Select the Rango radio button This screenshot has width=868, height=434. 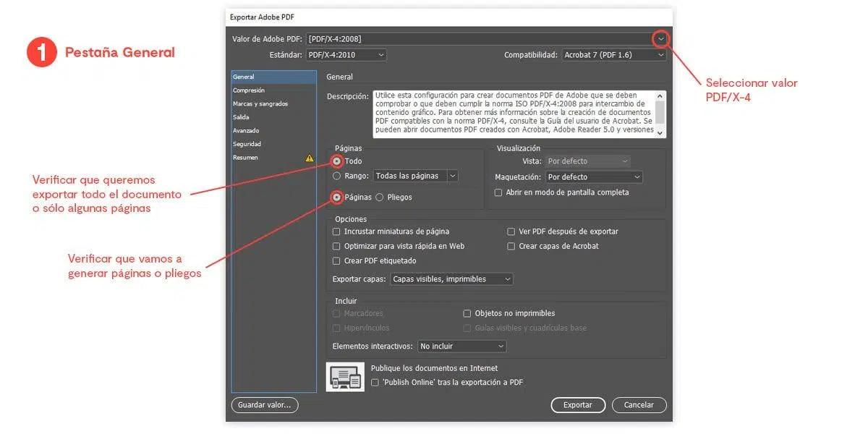[337, 176]
